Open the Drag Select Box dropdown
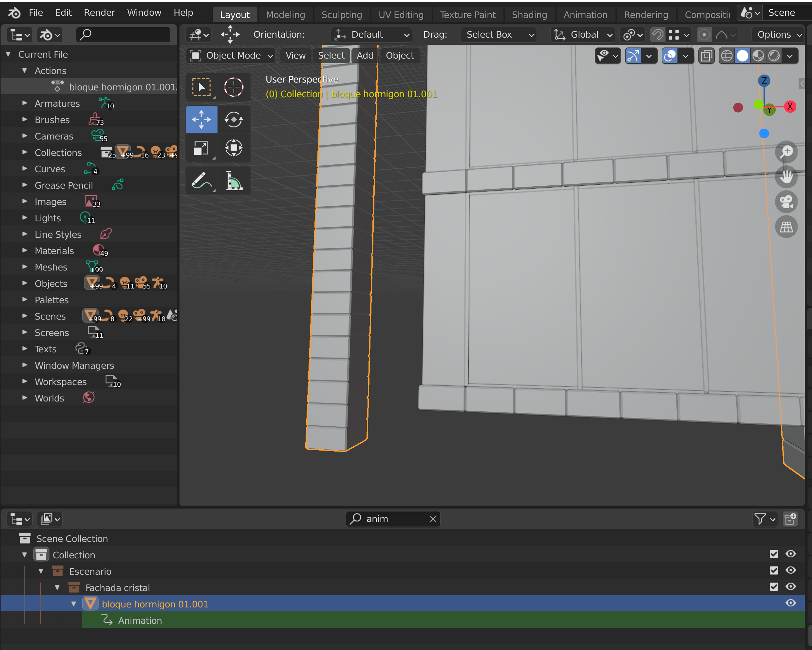Image resolution: width=812 pixels, height=650 pixels. (x=499, y=35)
